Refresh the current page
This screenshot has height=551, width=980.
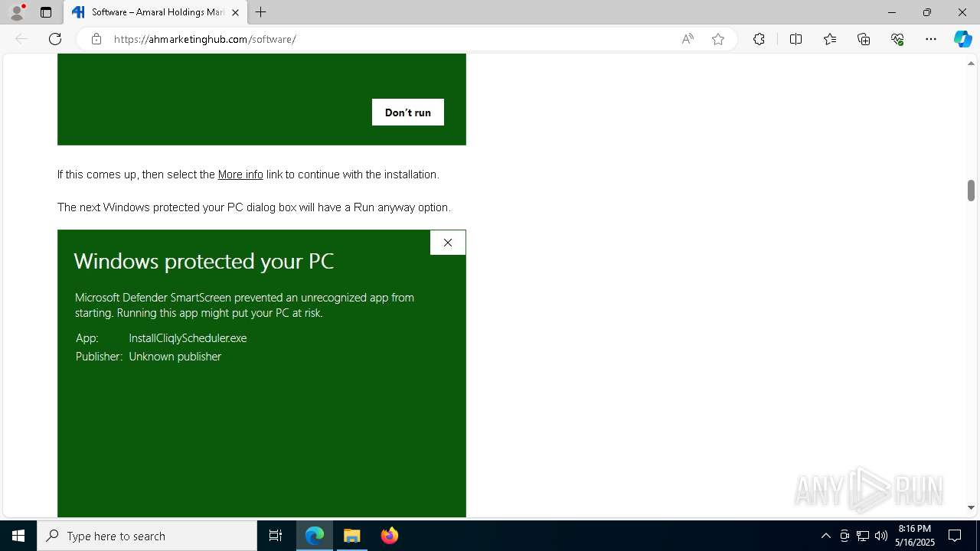[55, 39]
